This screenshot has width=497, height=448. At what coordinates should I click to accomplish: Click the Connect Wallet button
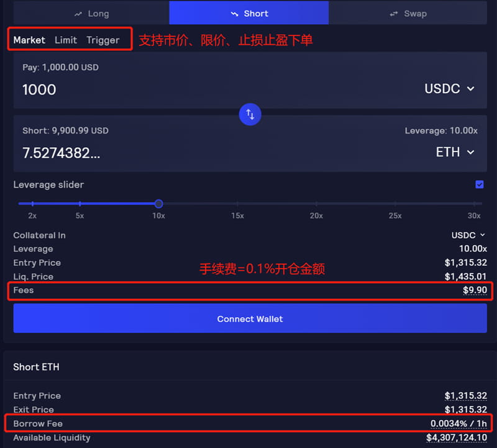(x=250, y=319)
